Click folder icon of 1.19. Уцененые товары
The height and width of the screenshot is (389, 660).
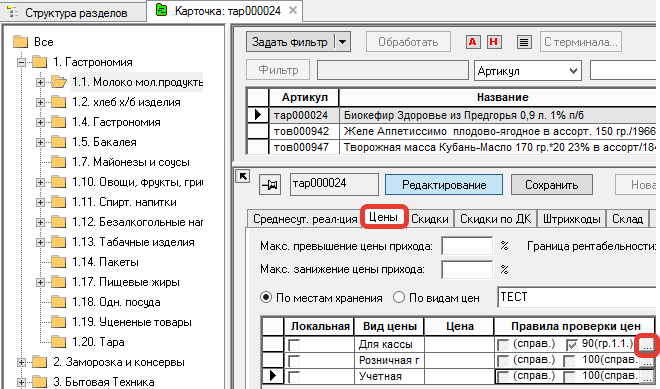tap(59, 322)
